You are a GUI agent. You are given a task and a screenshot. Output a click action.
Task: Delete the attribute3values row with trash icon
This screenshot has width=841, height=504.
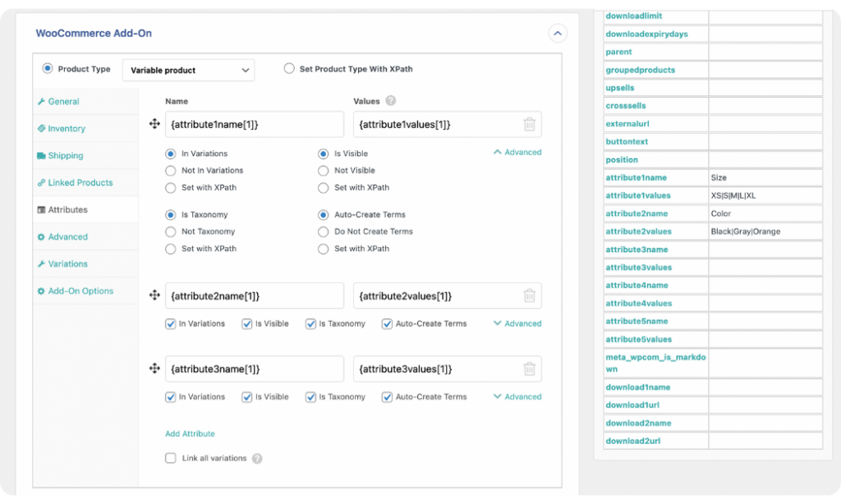click(x=530, y=369)
